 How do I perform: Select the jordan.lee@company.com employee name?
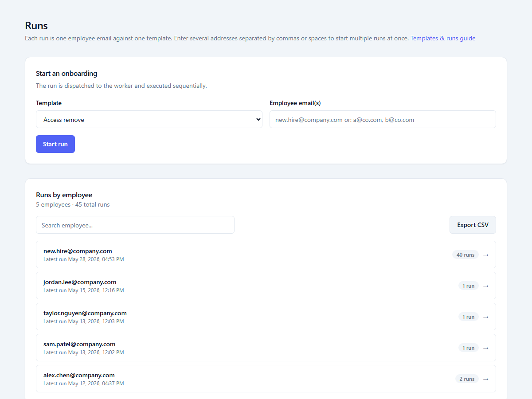(x=80, y=282)
